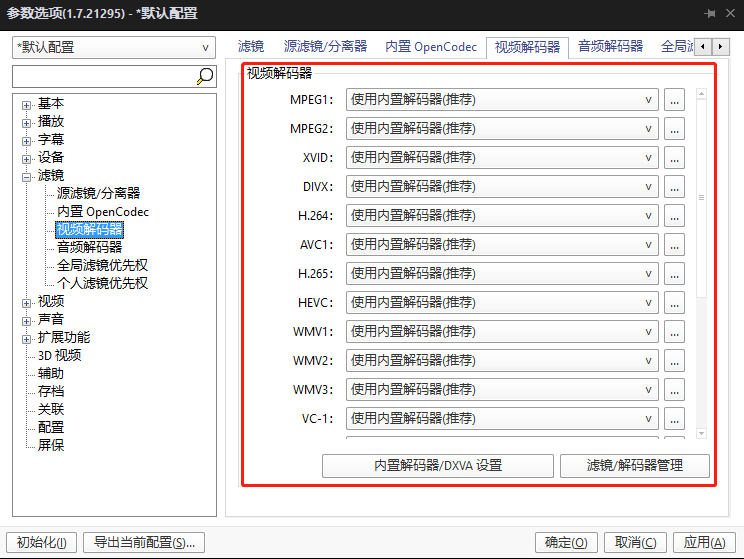Open the VC-1 decoder dropdown

click(x=502, y=419)
